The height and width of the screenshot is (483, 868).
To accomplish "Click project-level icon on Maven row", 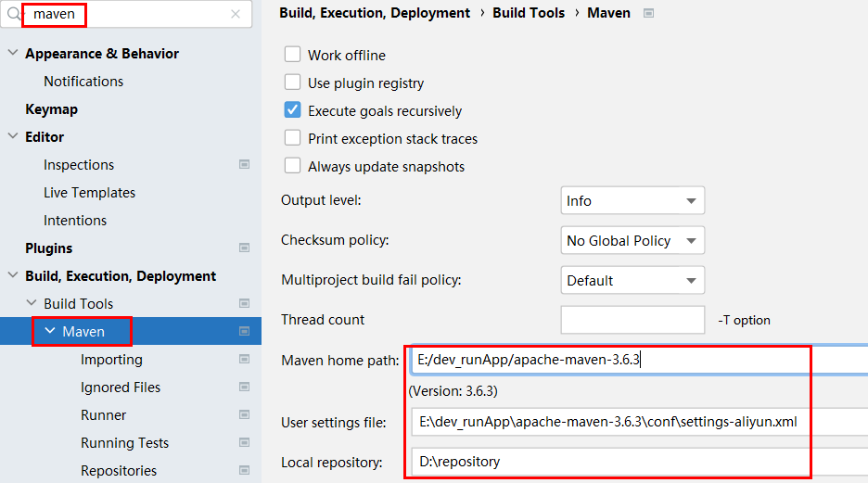I will coord(244,331).
